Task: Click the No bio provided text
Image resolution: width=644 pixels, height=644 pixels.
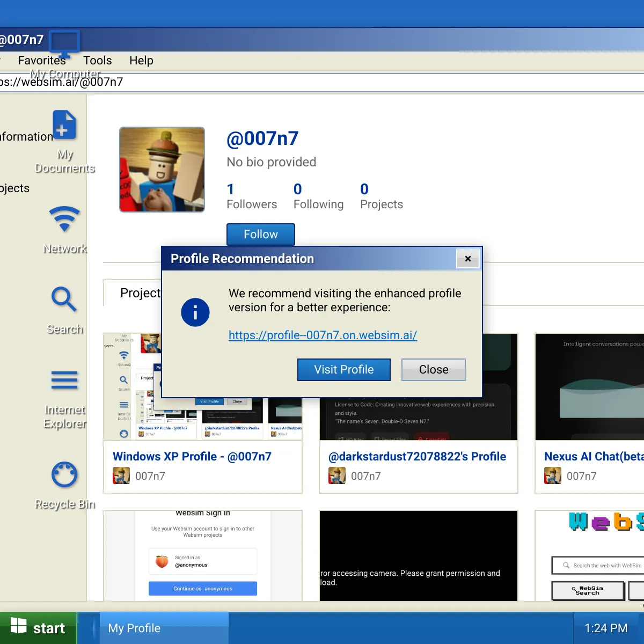Action: coord(272,162)
